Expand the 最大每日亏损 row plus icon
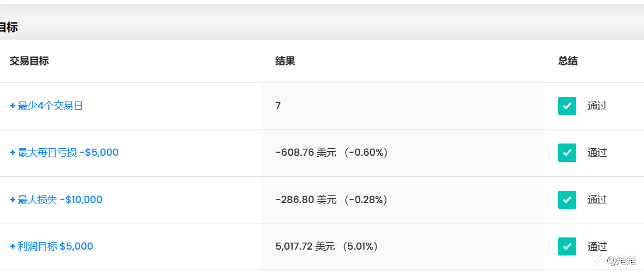Image resolution: width=644 pixels, height=280 pixels. pos(13,153)
